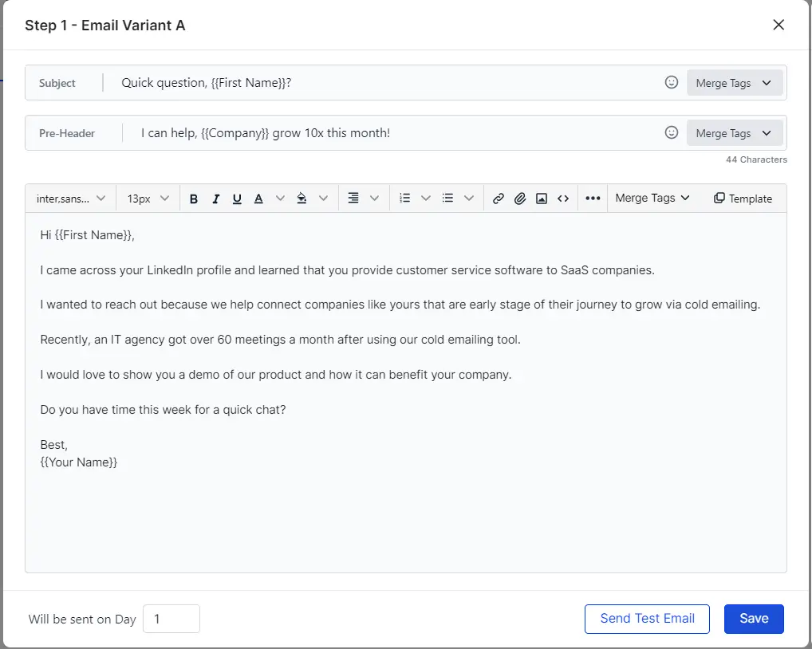Image resolution: width=812 pixels, height=649 pixels.
Task: Open the Merge Tags menu in editor toolbar
Action: pyautogui.click(x=652, y=199)
